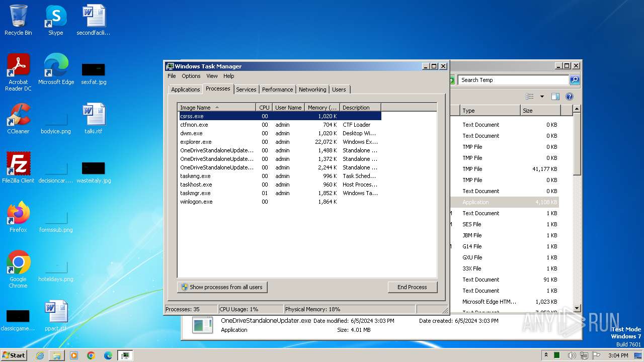This screenshot has height=362, width=644.
Task: Click the Edge taskbar icon
Action: pyautogui.click(x=108, y=355)
